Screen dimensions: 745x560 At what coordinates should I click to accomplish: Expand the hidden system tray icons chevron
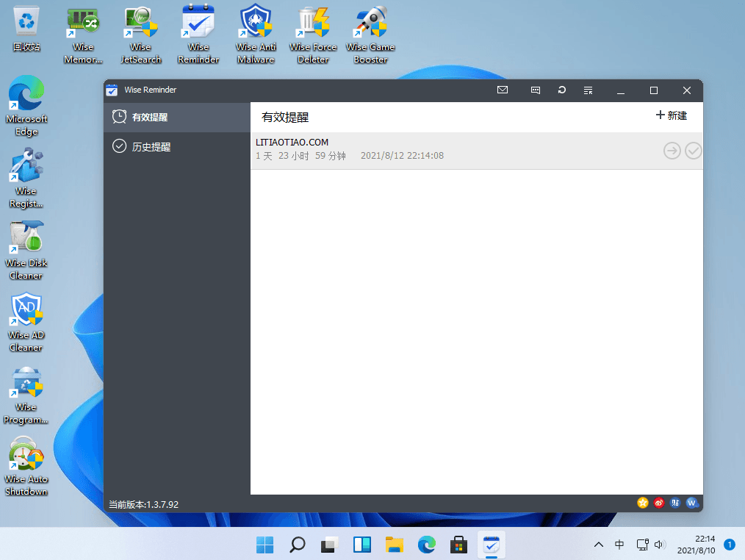pos(599,545)
